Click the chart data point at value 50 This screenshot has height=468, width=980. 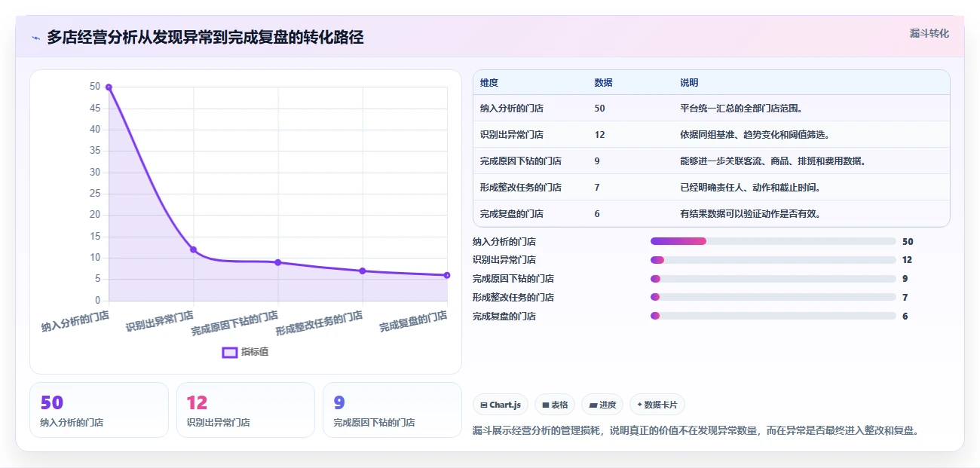109,87
